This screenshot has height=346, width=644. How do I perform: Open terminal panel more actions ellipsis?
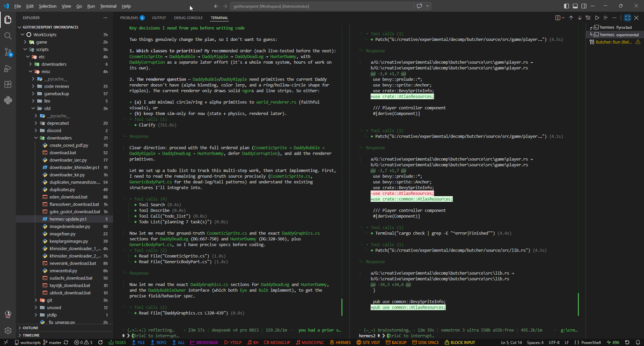[614, 18]
